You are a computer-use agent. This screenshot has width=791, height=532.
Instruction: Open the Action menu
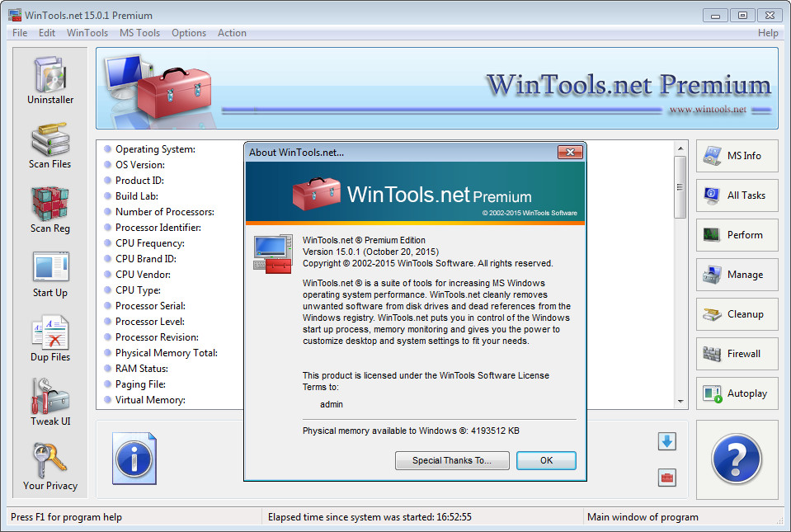[x=232, y=33]
